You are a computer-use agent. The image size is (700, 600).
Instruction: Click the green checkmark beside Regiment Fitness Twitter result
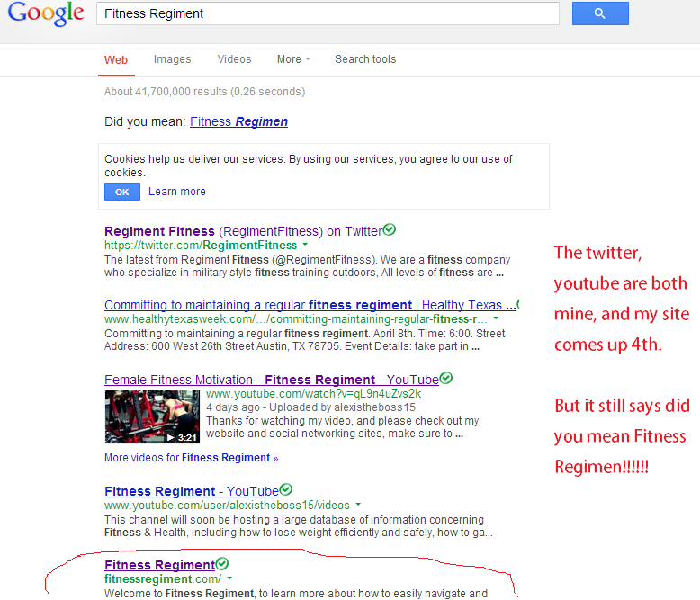point(390,229)
